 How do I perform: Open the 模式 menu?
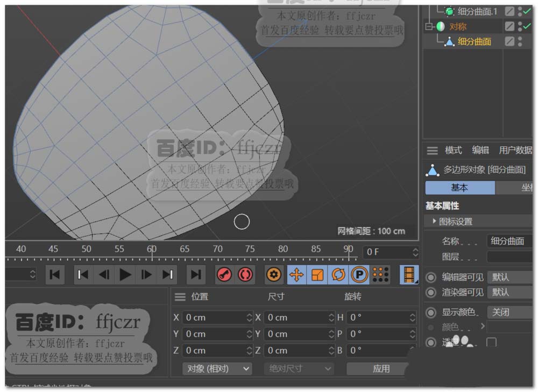[x=453, y=151]
